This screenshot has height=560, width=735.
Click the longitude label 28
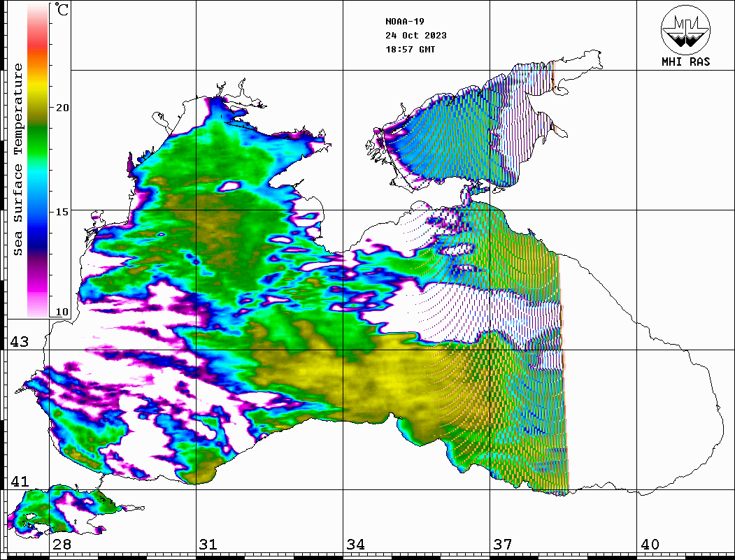62,545
